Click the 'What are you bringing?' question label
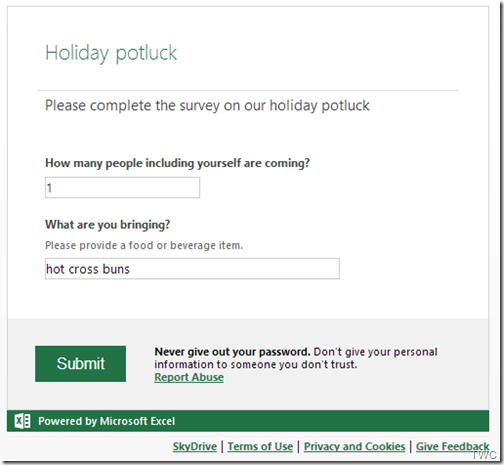The height and width of the screenshot is (465, 504). [x=108, y=225]
